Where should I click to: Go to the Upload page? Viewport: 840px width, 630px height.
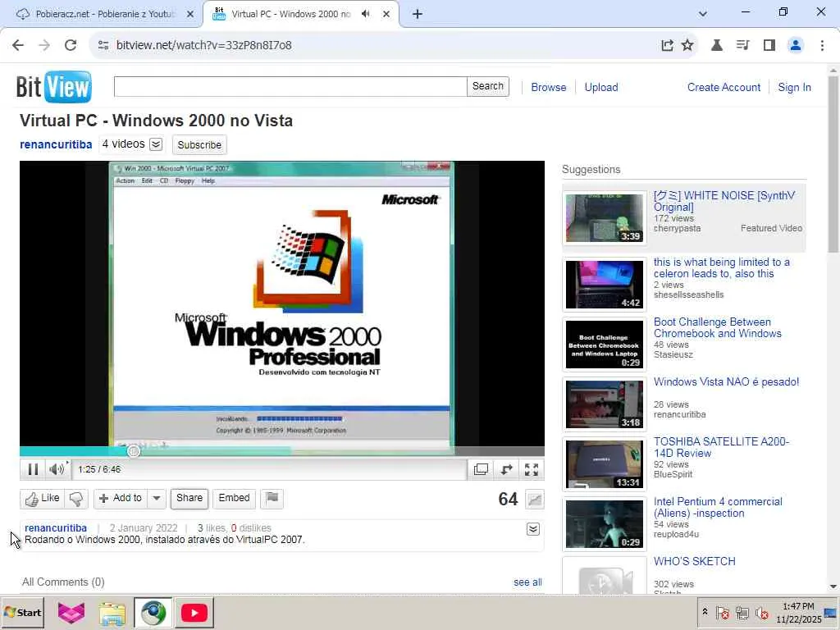pyautogui.click(x=601, y=87)
